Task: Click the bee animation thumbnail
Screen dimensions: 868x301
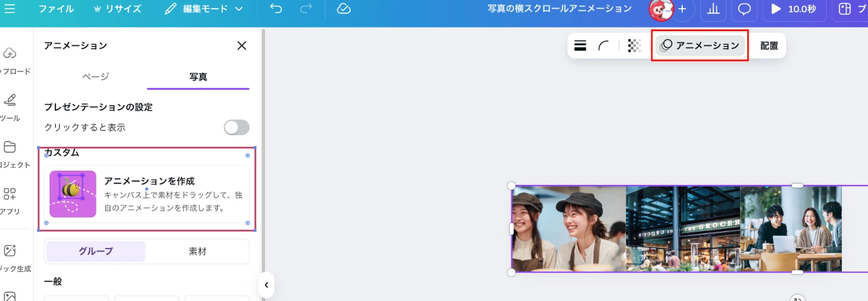Action: tap(73, 194)
